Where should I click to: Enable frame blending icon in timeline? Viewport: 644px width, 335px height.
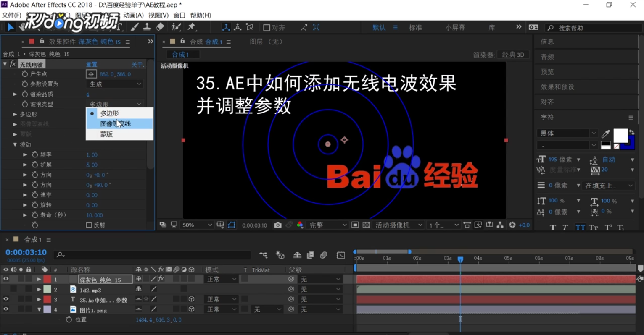click(311, 255)
